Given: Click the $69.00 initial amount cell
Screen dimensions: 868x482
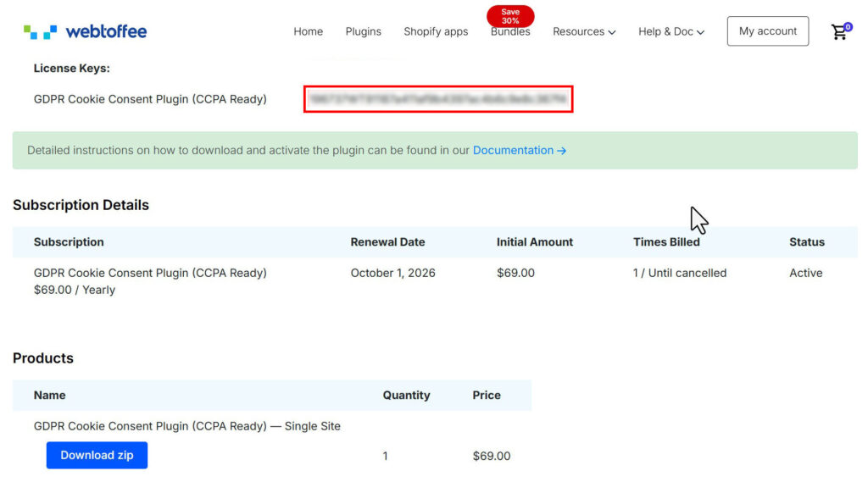Looking at the screenshot, I should (515, 273).
